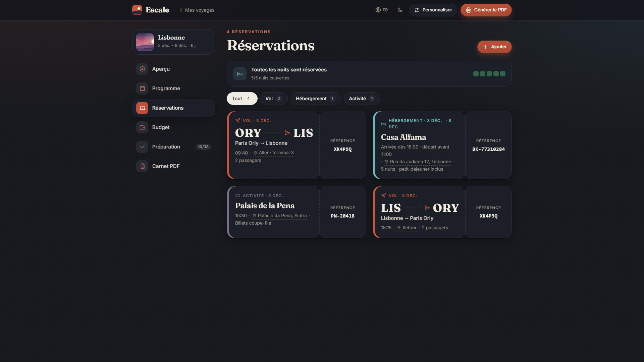This screenshot has width=644, height=362.
Task: Click the Réservations ticket icon in sidebar
Action: 142,108
